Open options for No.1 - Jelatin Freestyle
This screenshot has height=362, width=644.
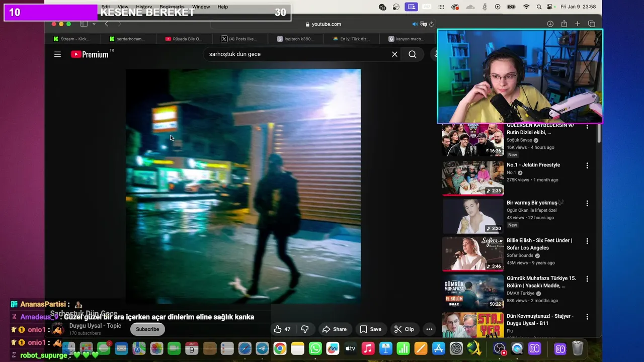pos(587,165)
